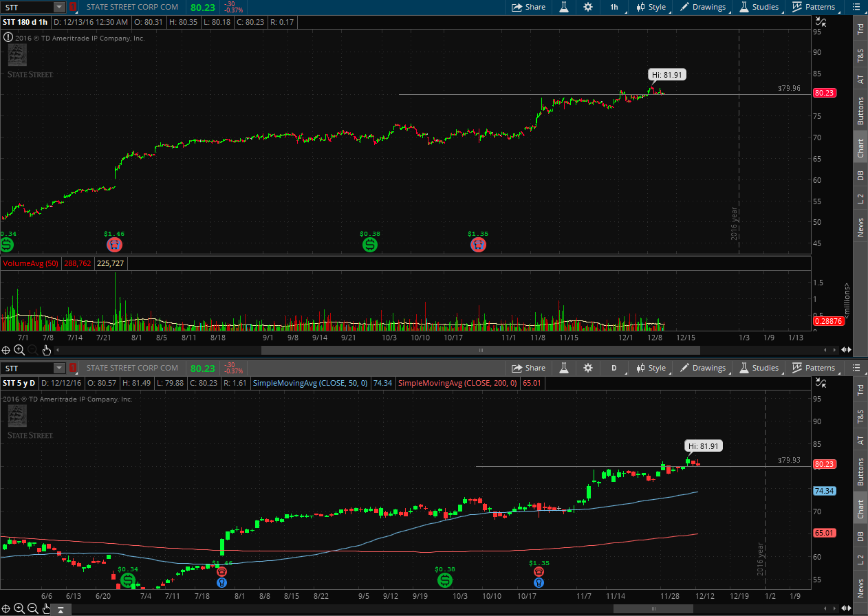Click $1.46 earnings phone icon on top chart
Viewport: 868px width, 616px height.
[x=115, y=244]
